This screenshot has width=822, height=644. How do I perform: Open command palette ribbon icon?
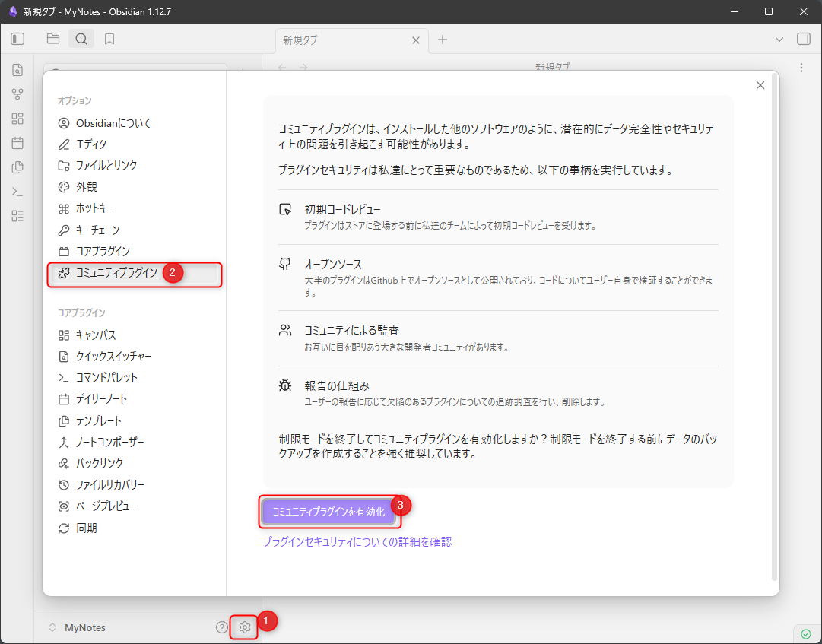click(17, 192)
